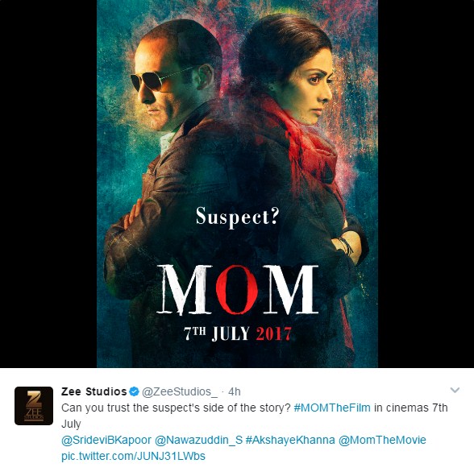Expand the tweet options chevron
The image size is (474, 476).
[455, 390]
